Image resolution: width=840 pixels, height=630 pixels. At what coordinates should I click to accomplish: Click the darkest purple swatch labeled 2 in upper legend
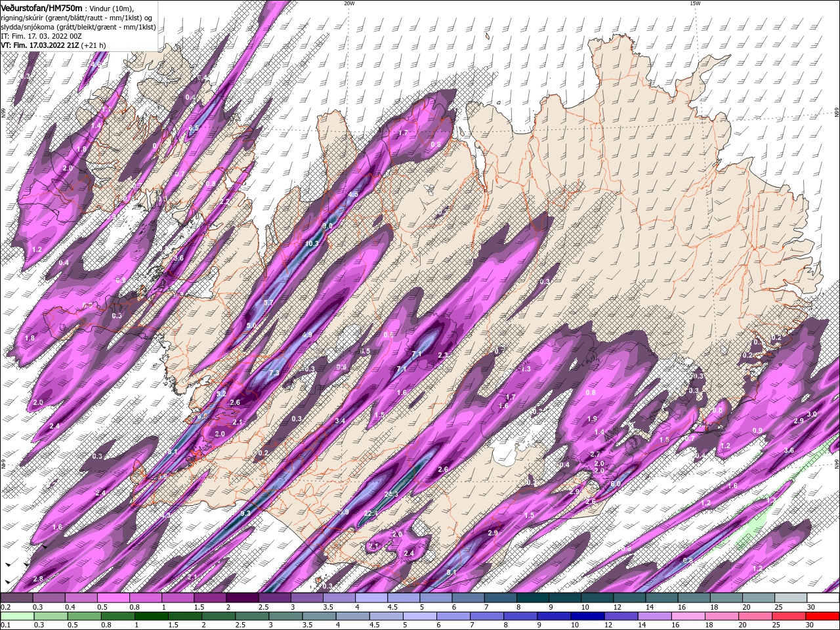(x=241, y=598)
